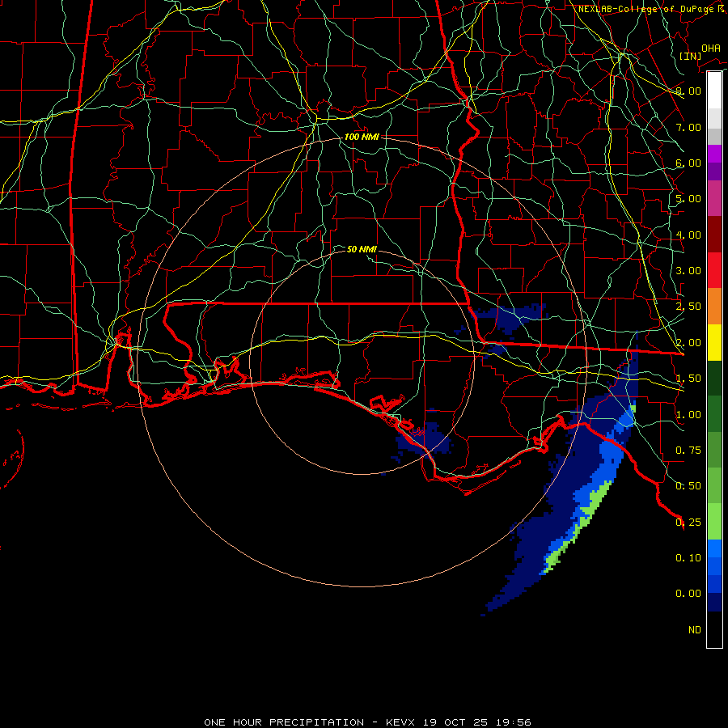This screenshot has height=728, width=728.
Task: Select the light blue band above 0.10
Action: pyautogui.click(x=714, y=548)
